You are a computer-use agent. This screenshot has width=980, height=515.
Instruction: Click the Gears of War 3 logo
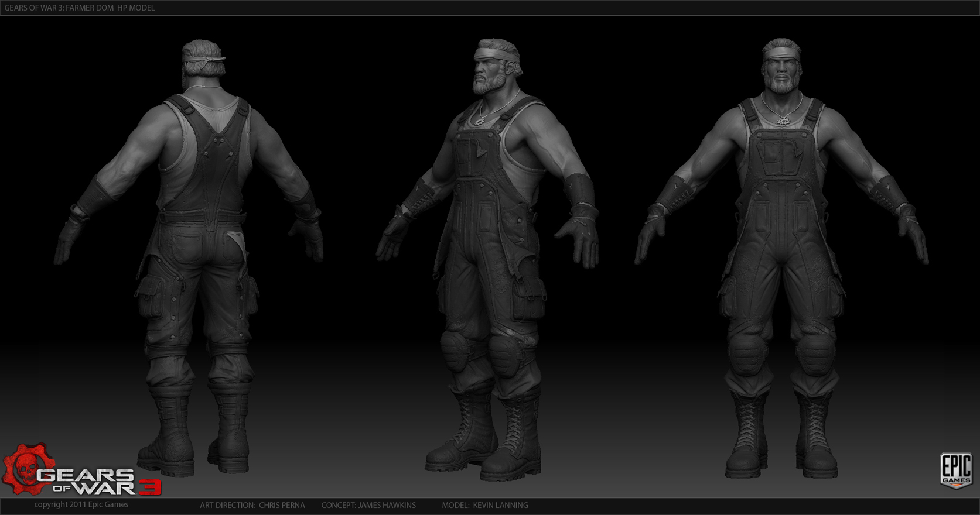coord(81,470)
